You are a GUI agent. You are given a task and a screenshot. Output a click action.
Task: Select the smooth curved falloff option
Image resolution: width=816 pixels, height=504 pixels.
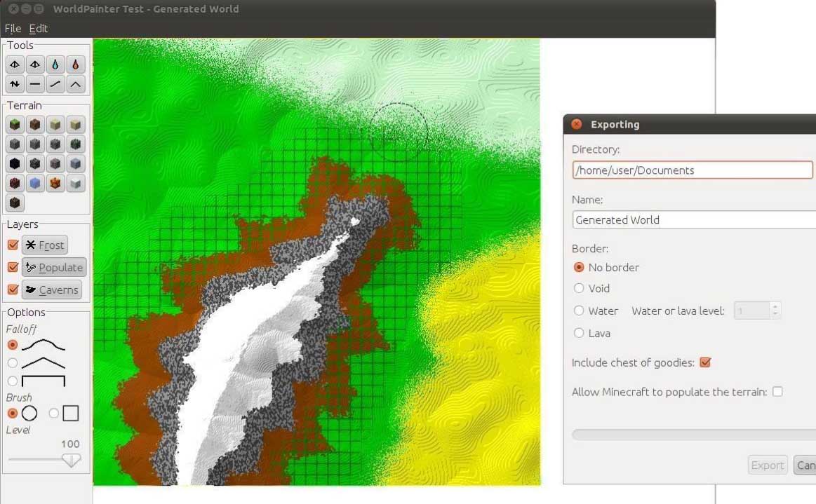13,345
